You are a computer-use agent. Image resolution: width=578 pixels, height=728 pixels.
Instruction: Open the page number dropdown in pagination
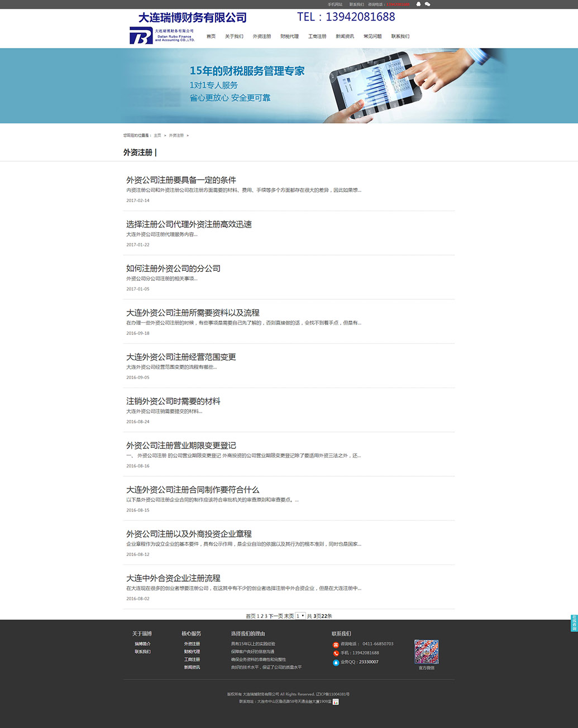point(300,616)
